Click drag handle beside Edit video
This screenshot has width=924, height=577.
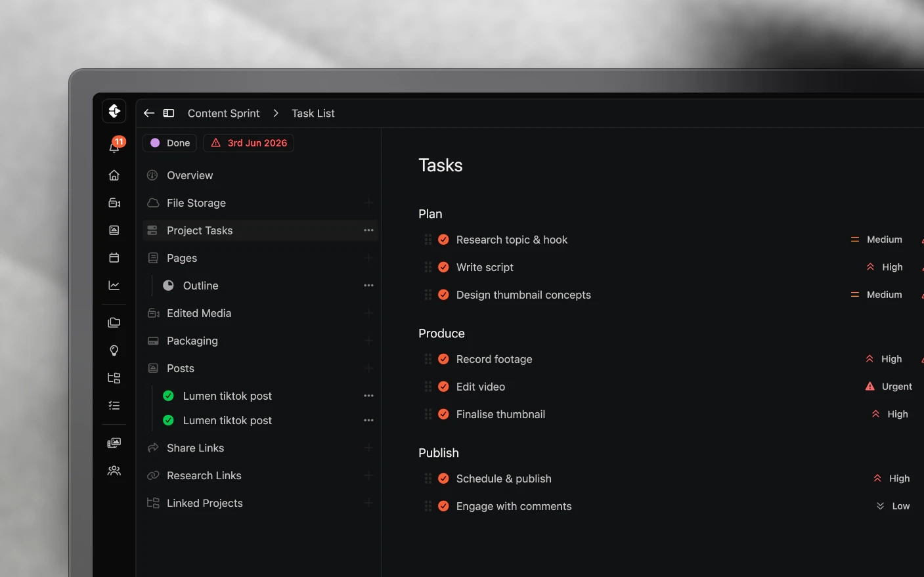pyautogui.click(x=428, y=387)
